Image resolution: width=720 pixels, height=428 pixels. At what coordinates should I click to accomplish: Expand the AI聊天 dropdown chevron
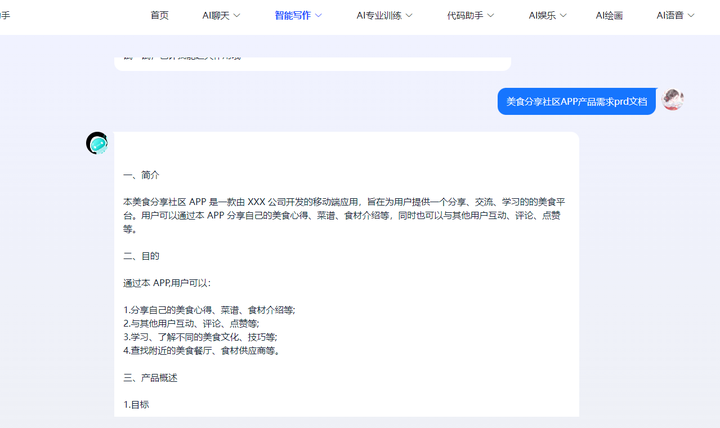pos(236,16)
